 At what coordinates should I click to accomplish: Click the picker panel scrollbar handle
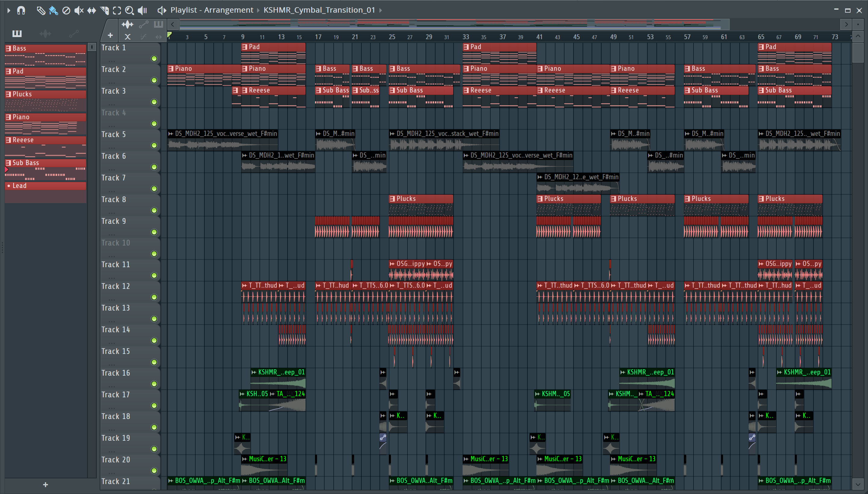(x=92, y=47)
